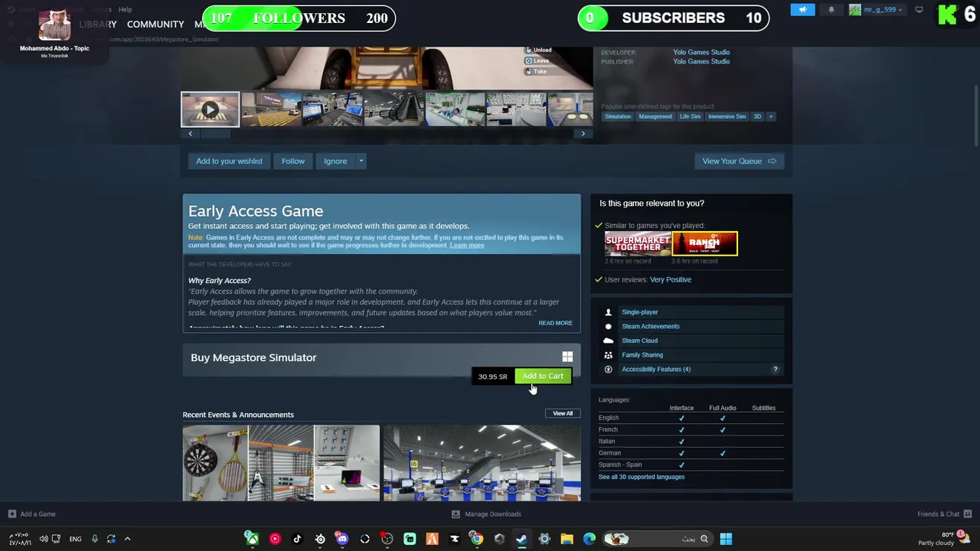
Task: Play the trailer video thumbnail
Action: point(210,109)
